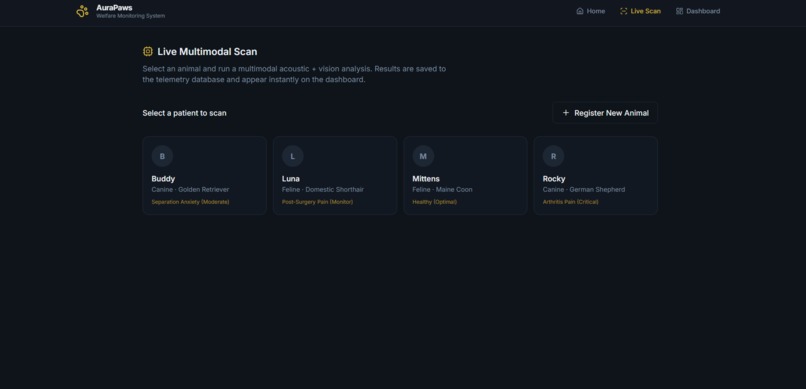Click the Live Scan frame icon
Viewport: 806px width, 389px height.
coord(624,11)
